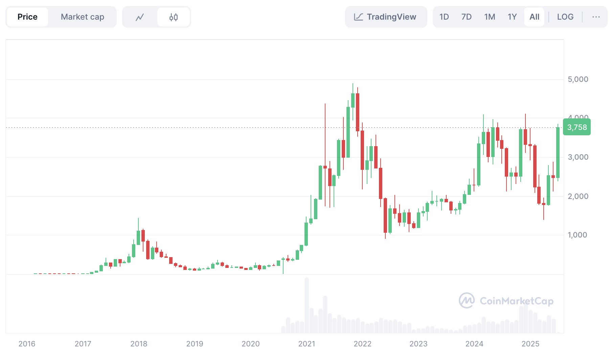Set time range to 1D

point(444,17)
